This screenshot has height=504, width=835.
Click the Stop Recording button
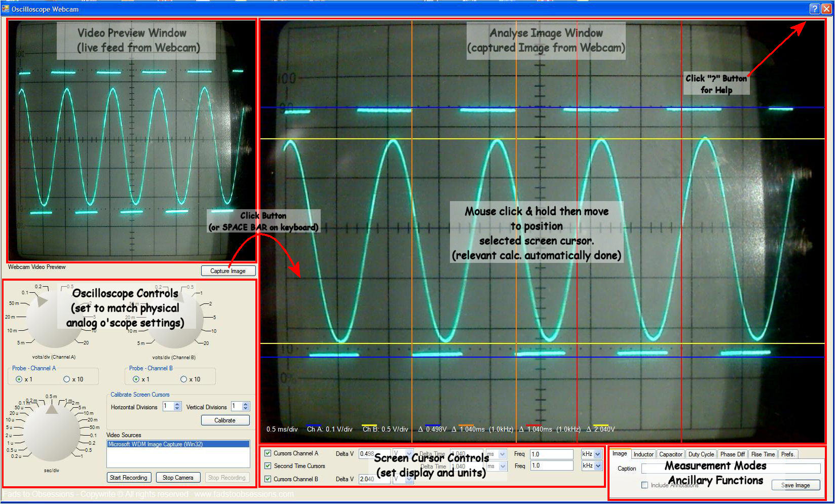coord(226,478)
